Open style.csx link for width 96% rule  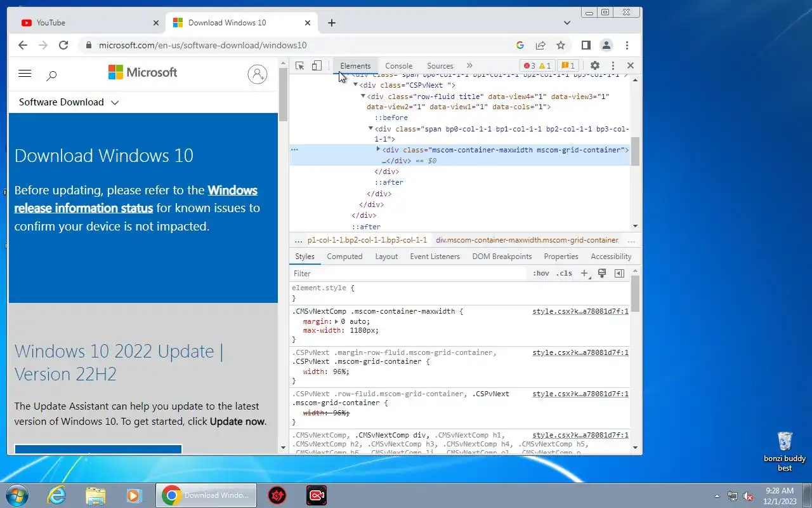[x=580, y=353]
